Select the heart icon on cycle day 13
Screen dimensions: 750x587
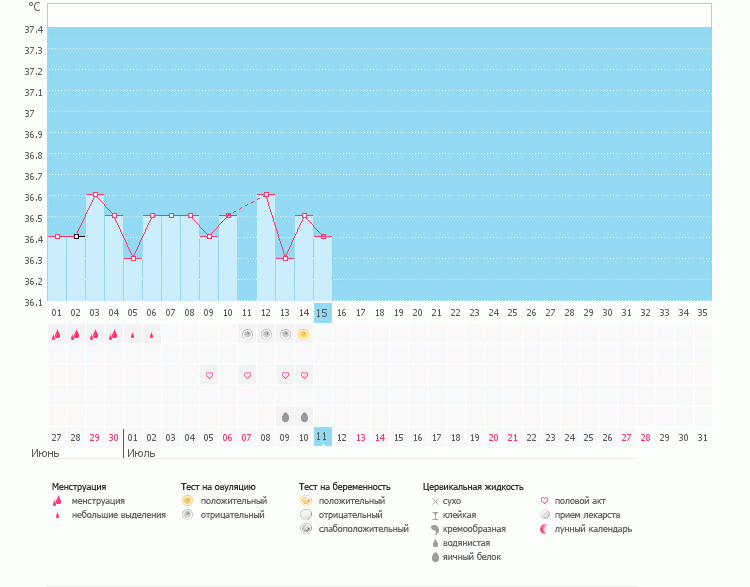click(284, 375)
